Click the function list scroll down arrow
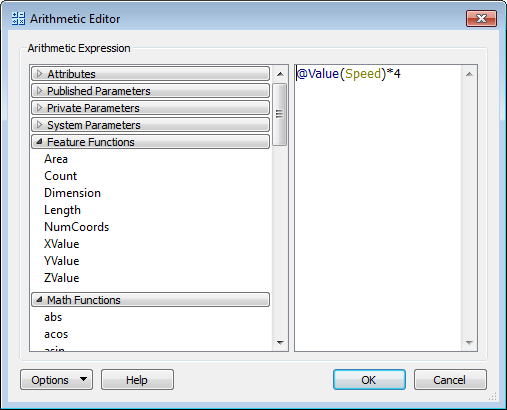Screen dimensions: 507x410 [x=280, y=342]
